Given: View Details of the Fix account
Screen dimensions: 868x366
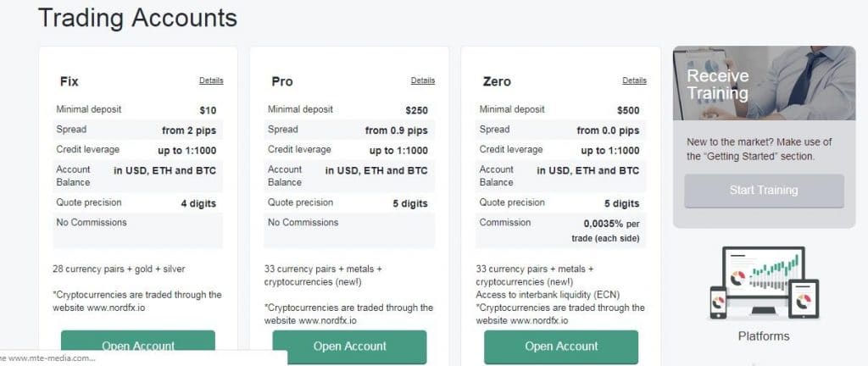Looking at the screenshot, I should (x=211, y=80).
